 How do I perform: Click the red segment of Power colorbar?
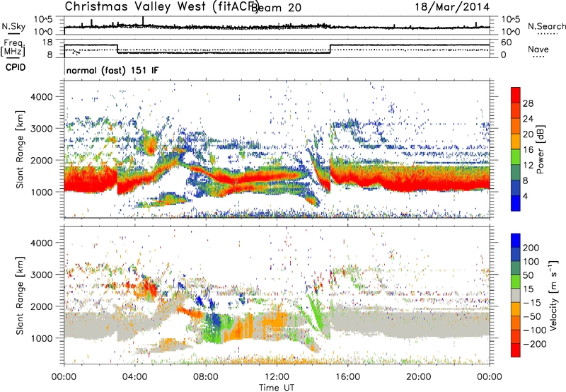(516, 95)
